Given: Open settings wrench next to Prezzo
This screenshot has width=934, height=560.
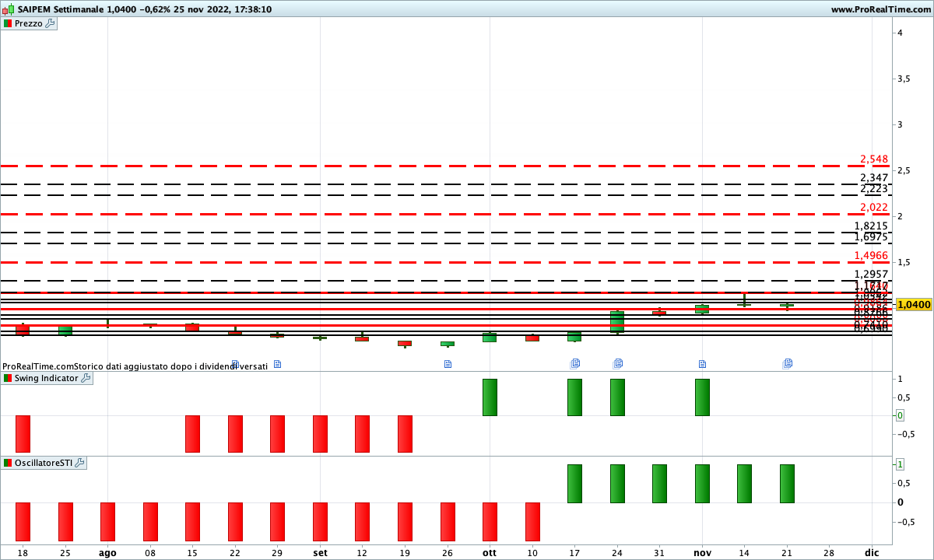Looking at the screenshot, I should 51,23.
